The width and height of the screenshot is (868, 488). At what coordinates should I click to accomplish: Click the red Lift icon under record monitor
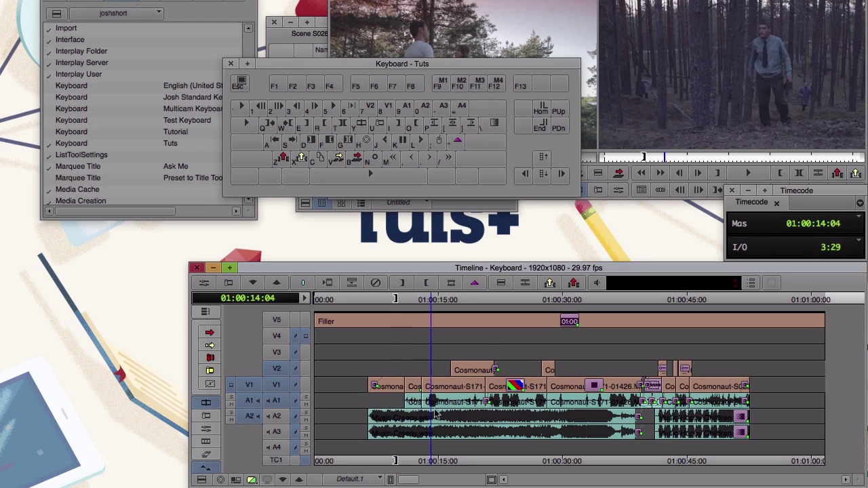pos(837,174)
